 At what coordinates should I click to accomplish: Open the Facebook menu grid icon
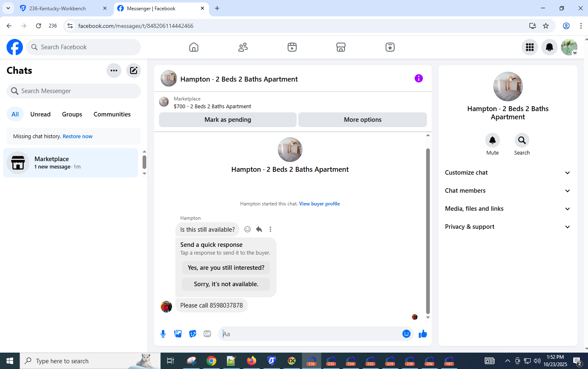click(x=530, y=47)
